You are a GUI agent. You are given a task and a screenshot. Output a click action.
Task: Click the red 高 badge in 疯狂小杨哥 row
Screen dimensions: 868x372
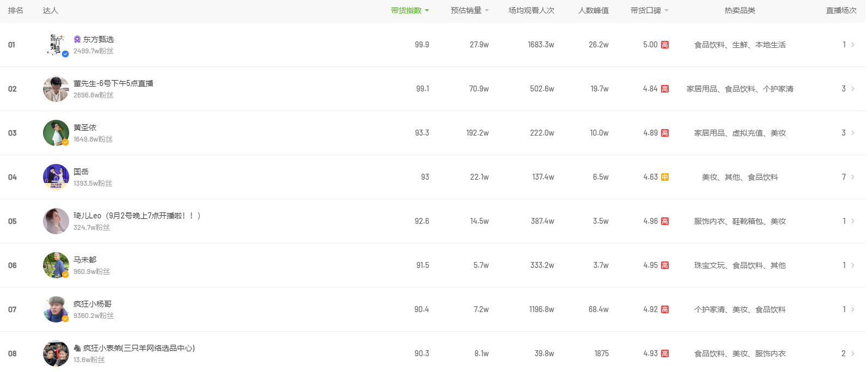[x=665, y=309]
